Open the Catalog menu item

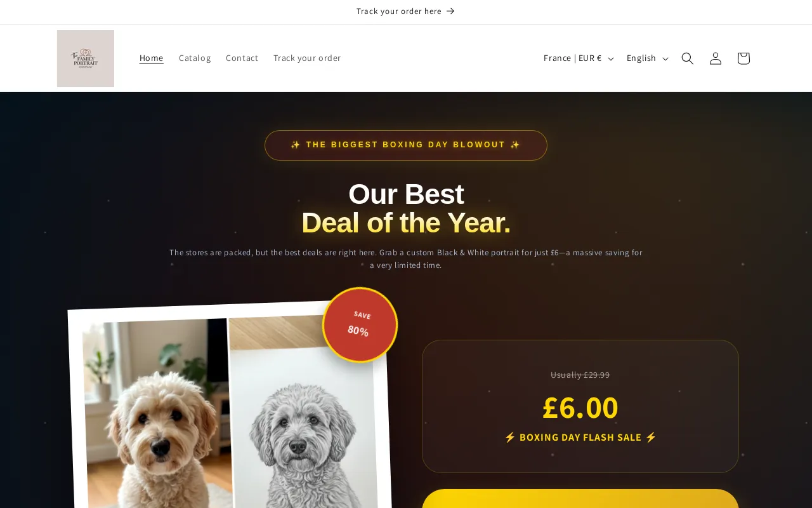coord(195,58)
